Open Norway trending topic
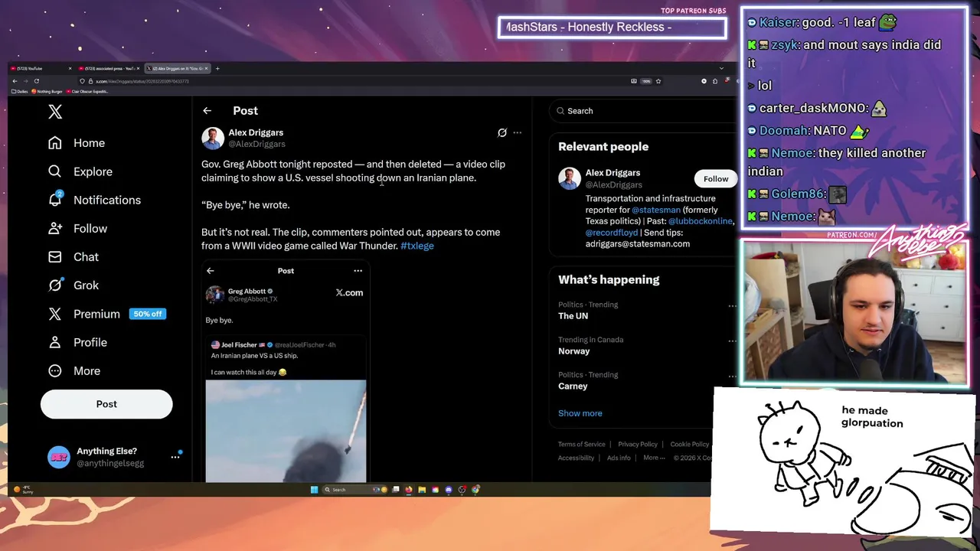Viewport: 980px width, 551px height. pos(573,351)
